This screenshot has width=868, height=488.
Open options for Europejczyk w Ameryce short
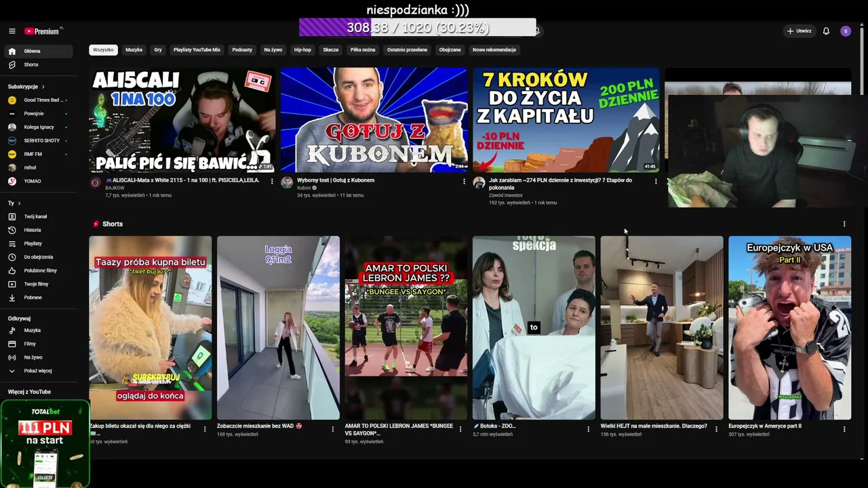point(844,429)
